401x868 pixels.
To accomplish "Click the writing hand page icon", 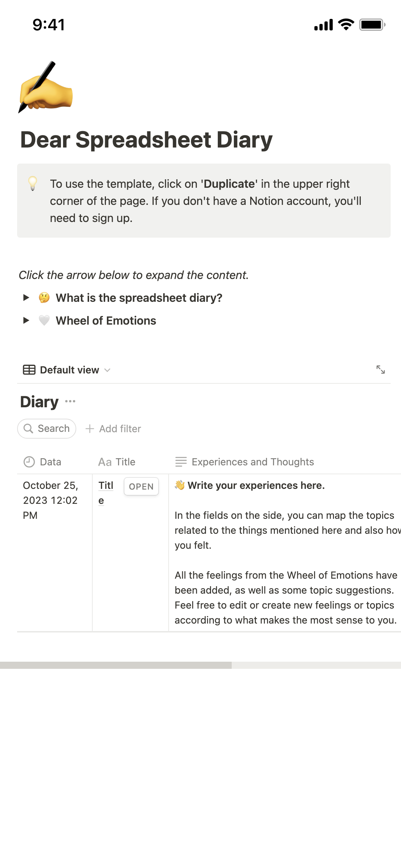I will click(45, 87).
